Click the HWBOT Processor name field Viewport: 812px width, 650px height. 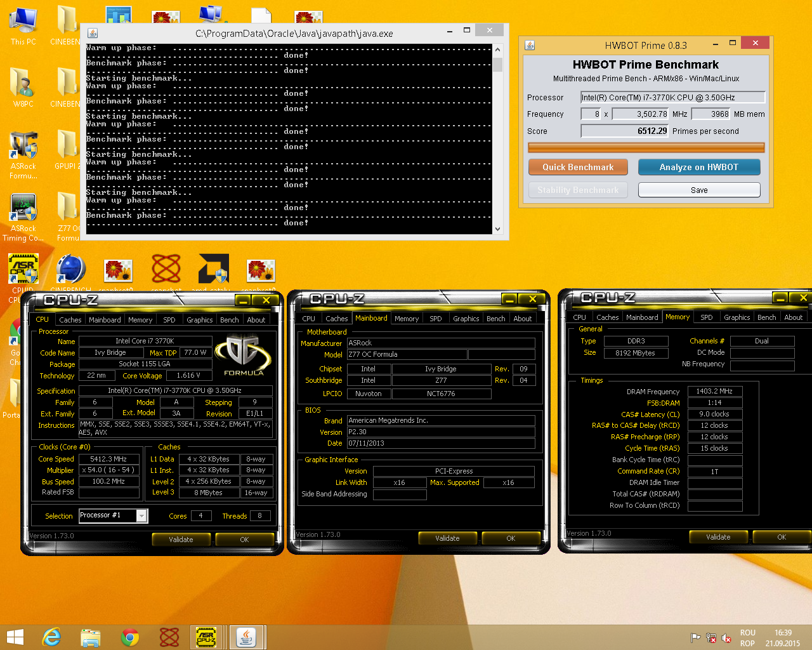[672, 97]
